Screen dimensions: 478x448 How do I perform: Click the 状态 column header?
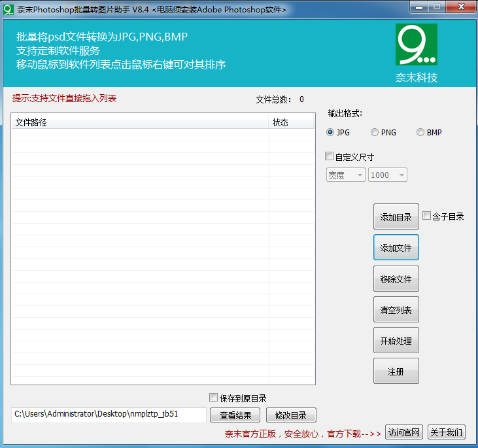(x=291, y=122)
